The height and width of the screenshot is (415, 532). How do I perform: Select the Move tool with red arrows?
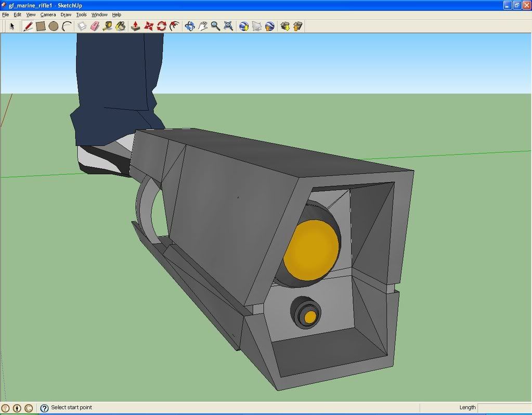pos(149,26)
